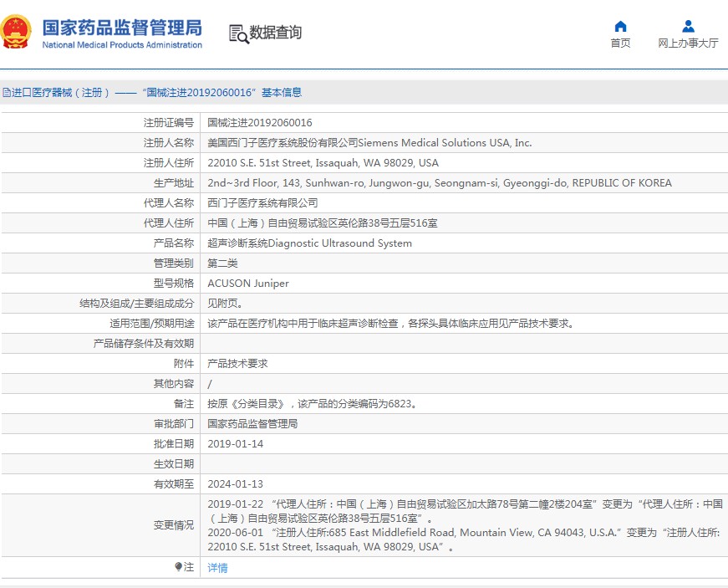Click the 数据查询 heading text
Viewport: 728px width, 588px height.
276,33
